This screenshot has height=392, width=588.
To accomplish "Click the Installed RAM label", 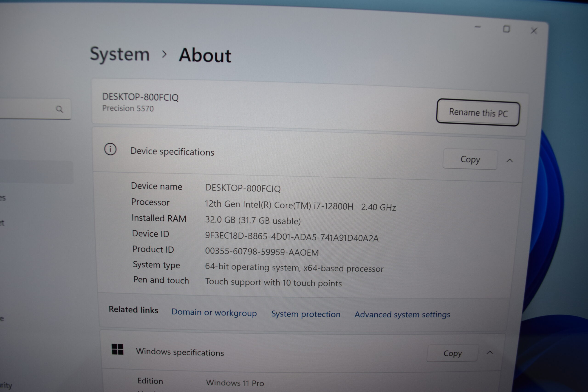I will [159, 218].
